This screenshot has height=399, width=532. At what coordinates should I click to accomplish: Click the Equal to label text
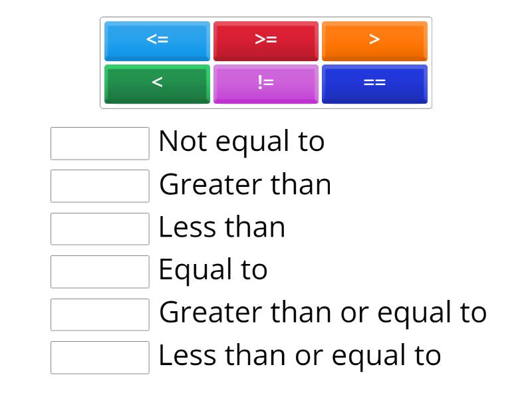[x=213, y=270]
